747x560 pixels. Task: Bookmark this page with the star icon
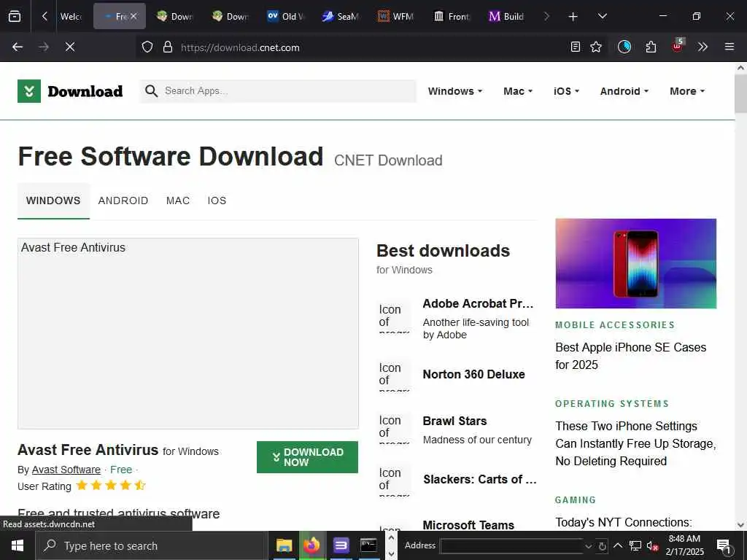tap(596, 47)
